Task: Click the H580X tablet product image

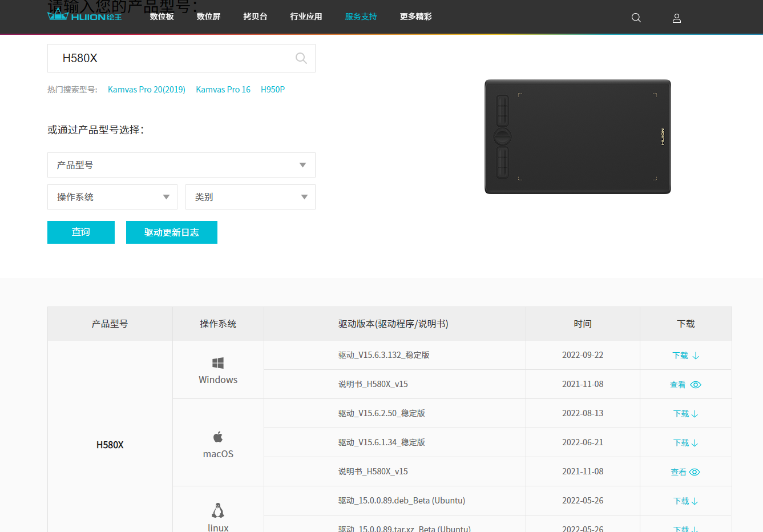Action: 578,137
